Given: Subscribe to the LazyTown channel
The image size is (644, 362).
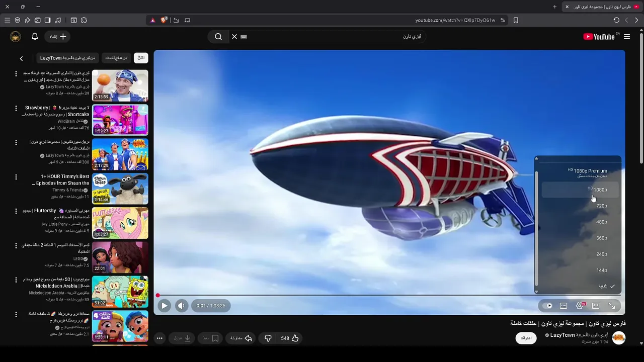Looking at the screenshot, I should point(526,338).
